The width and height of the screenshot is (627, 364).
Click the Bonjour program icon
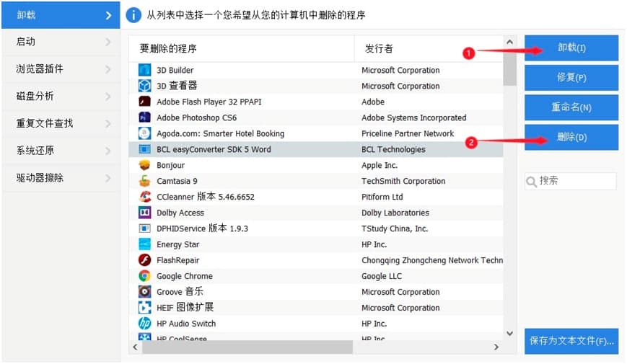(x=144, y=165)
